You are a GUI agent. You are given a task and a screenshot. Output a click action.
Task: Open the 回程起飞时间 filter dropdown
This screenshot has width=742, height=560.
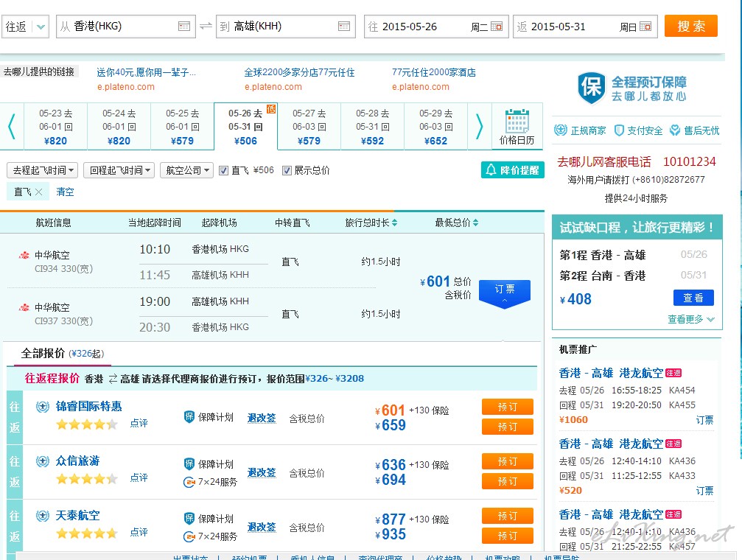119,170
